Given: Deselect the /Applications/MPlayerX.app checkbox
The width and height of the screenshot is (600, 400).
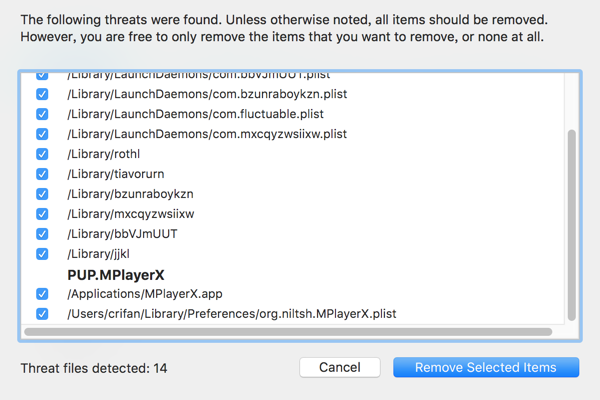Looking at the screenshot, I should (x=42, y=294).
